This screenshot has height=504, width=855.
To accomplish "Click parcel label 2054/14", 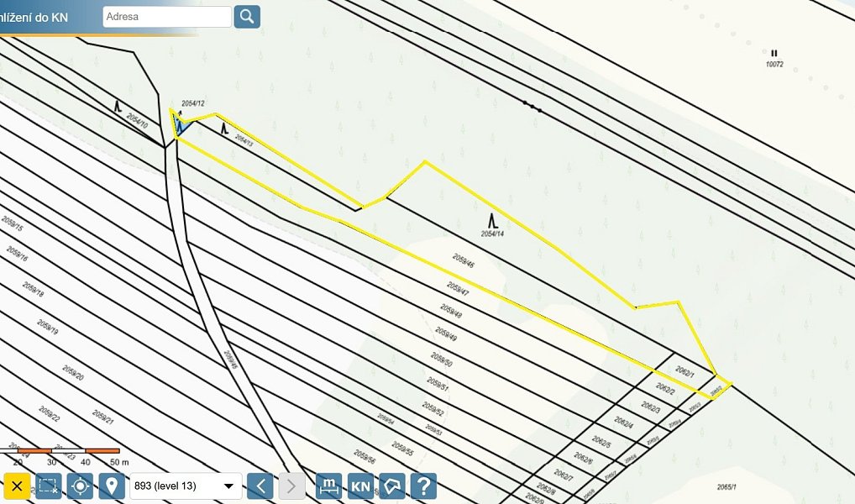I will click(492, 234).
